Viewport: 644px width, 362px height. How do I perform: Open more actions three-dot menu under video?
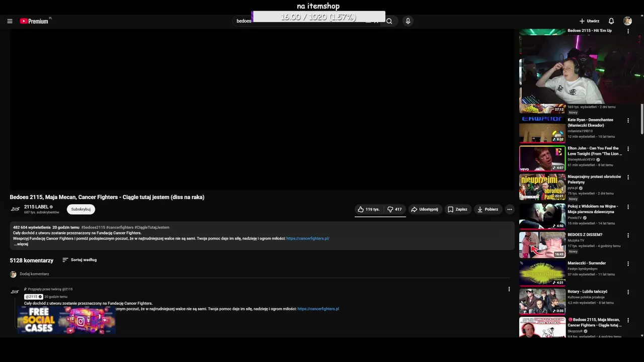pyautogui.click(x=510, y=209)
